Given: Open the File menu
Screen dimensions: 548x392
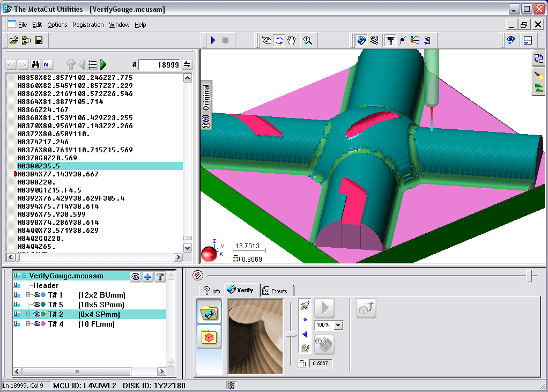Looking at the screenshot, I should [x=23, y=25].
